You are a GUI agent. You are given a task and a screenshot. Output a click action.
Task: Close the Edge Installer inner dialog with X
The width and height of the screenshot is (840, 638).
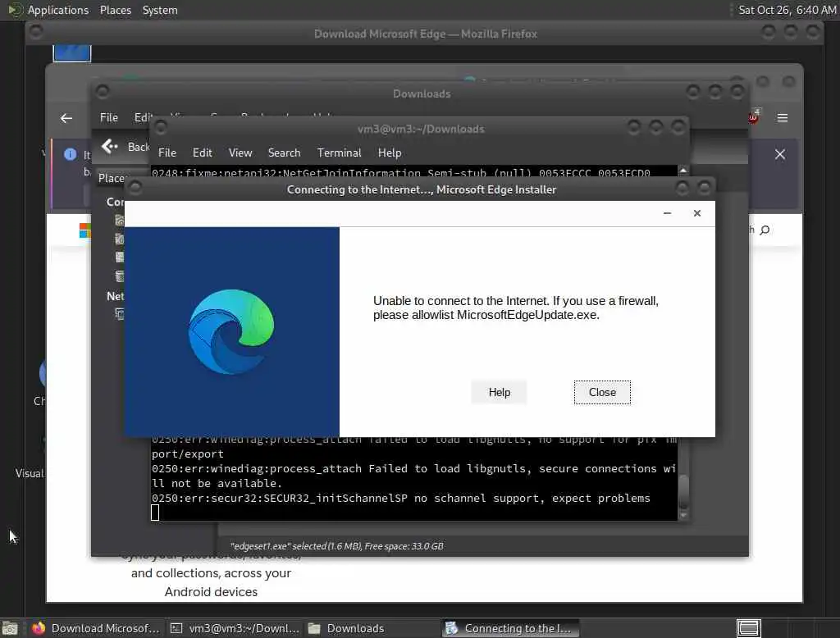tap(696, 213)
